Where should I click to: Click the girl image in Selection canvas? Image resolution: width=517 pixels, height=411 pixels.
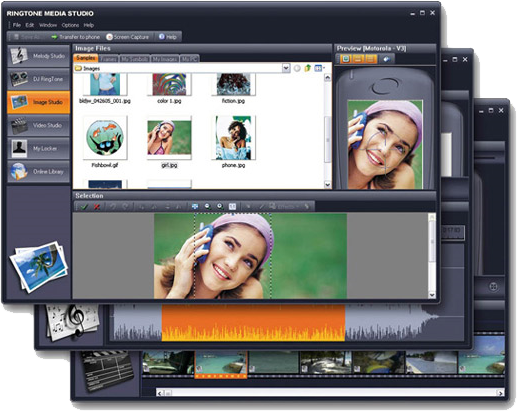click(x=250, y=256)
